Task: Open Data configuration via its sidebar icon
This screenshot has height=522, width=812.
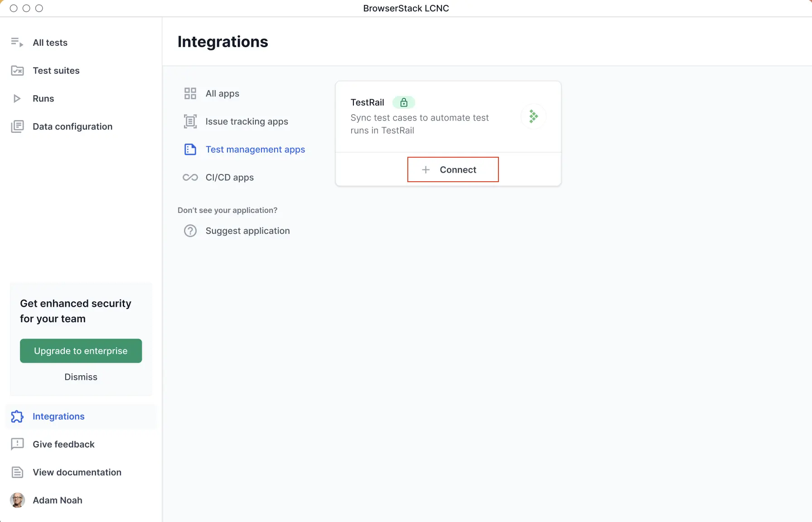Action: click(17, 126)
